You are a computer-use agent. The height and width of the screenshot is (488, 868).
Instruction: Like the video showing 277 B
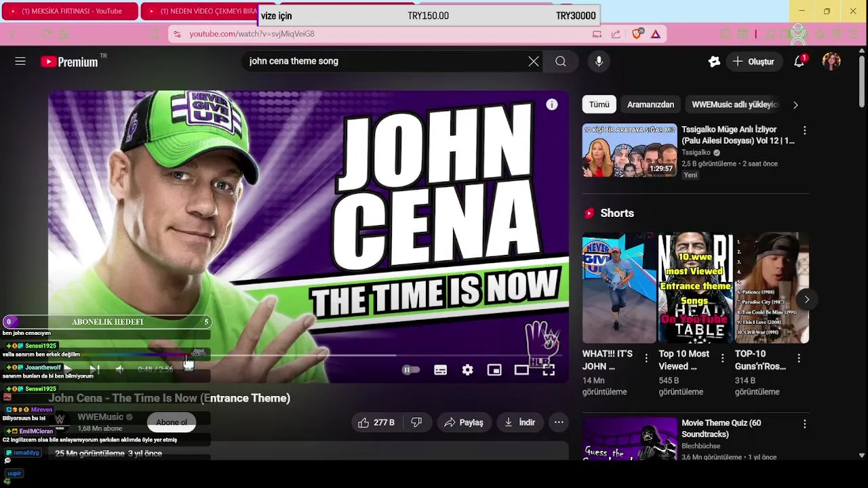click(x=376, y=422)
